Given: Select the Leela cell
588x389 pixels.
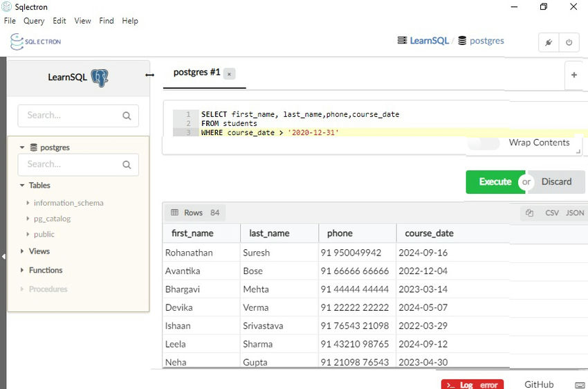Looking at the screenshot, I should tap(202, 344).
